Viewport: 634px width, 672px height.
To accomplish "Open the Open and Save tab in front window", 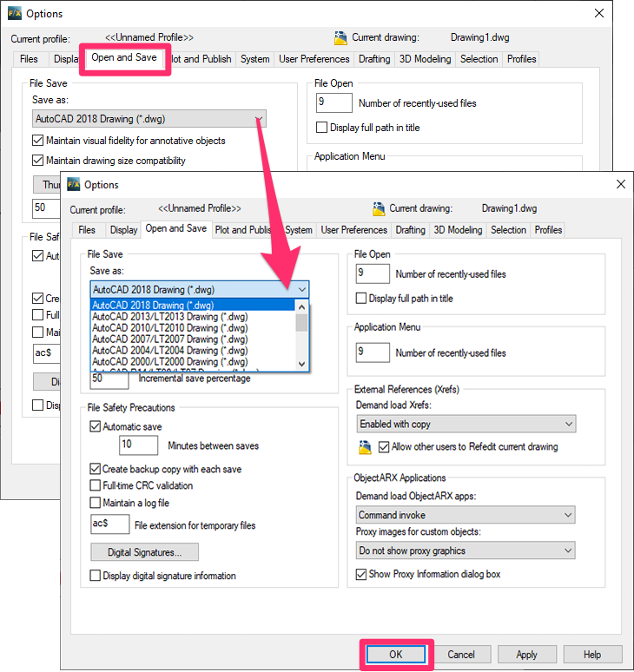I will click(x=176, y=229).
